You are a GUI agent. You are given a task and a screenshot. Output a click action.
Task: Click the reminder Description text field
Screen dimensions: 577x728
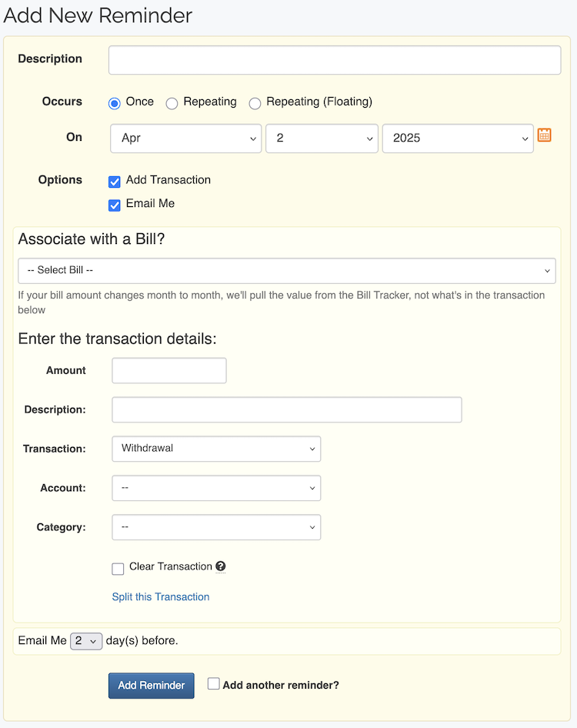pos(334,60)
